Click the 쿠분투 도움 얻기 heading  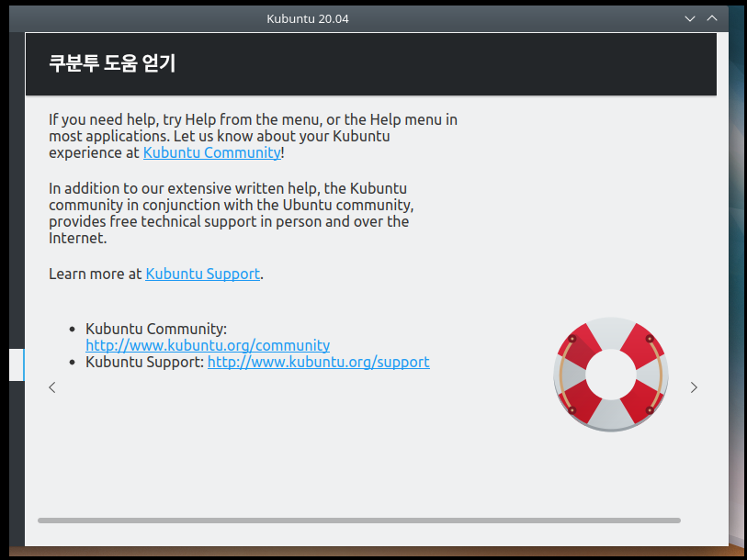coord(112,62)
